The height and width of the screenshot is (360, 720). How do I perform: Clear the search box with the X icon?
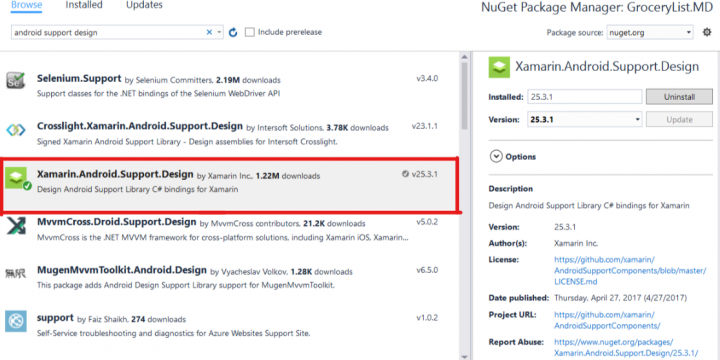tap(209, 32)
